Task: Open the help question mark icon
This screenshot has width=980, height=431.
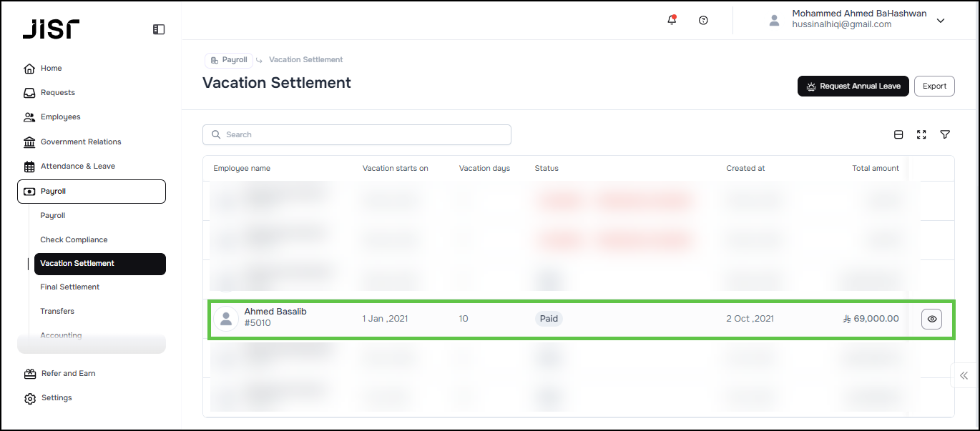Action: [x=703, y=20]
